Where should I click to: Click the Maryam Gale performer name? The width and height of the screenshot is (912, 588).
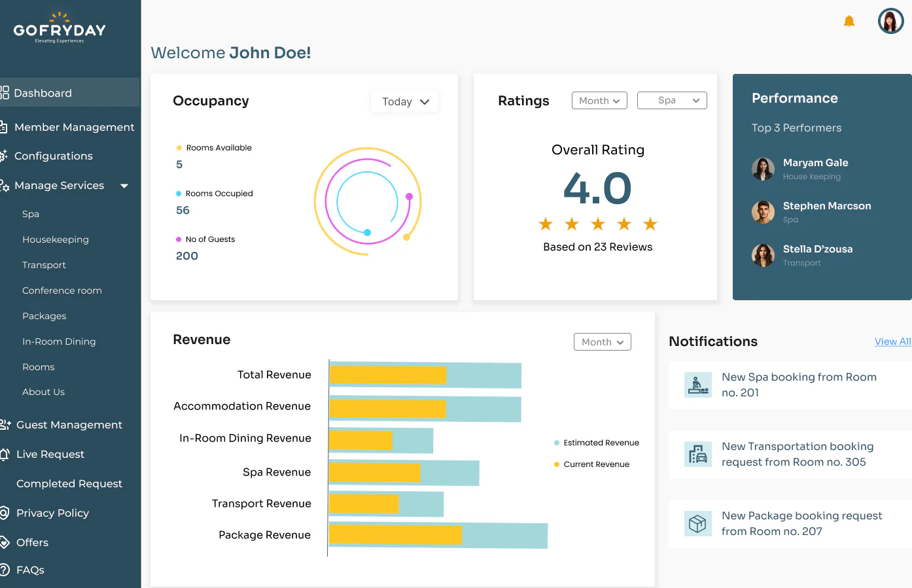point(816,162)
